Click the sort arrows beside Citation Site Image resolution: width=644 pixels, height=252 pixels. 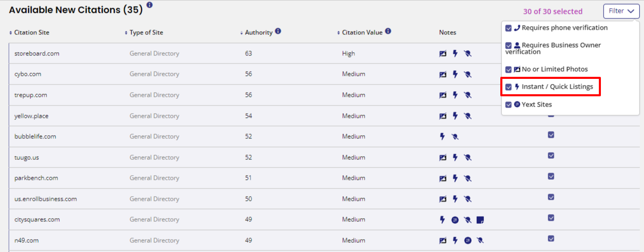coord(11,33)
